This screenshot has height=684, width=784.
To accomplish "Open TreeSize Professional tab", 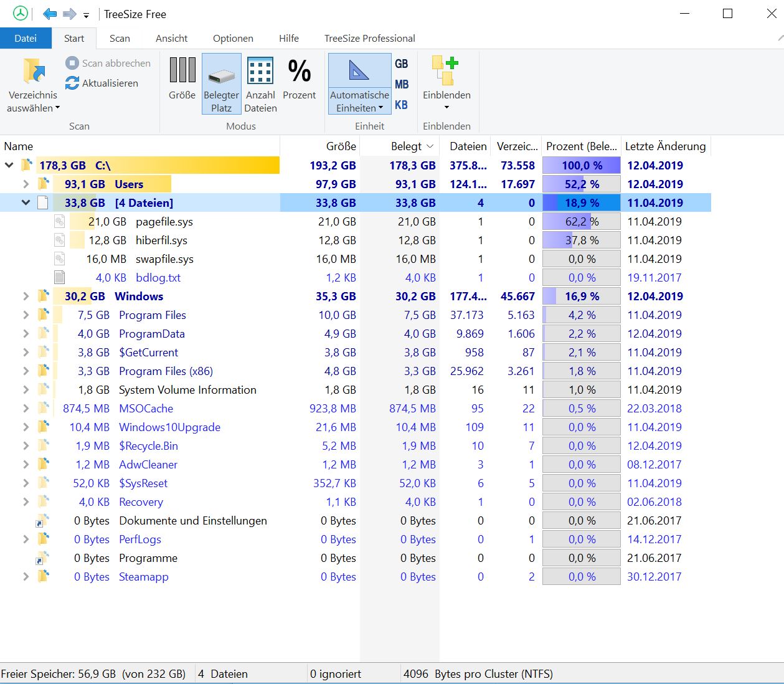I will (369, 38).
